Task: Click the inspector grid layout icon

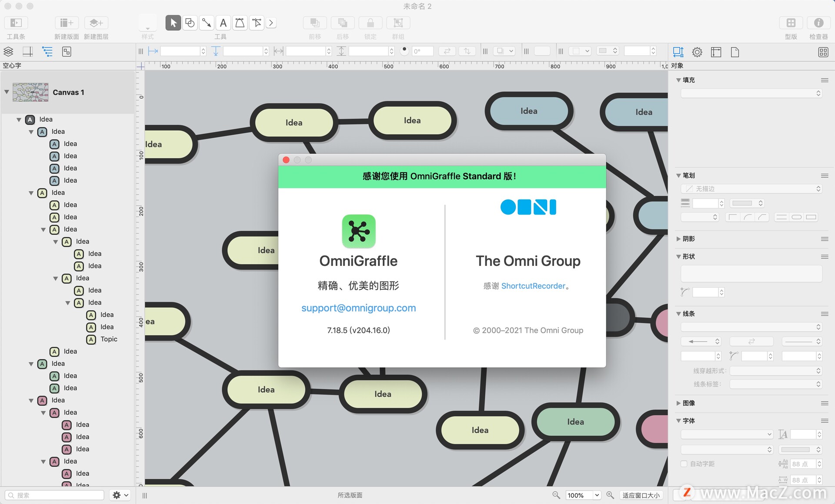Action: [823, 52]
